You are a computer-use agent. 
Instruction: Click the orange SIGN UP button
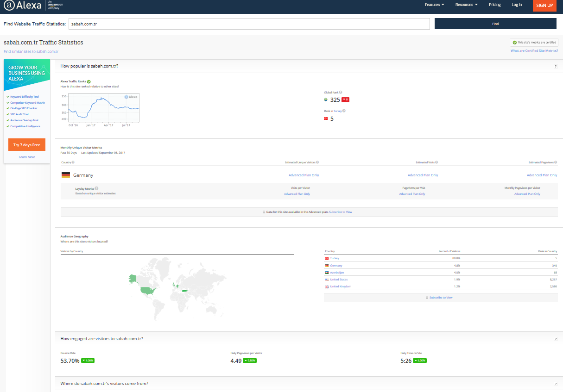[544, 6]
